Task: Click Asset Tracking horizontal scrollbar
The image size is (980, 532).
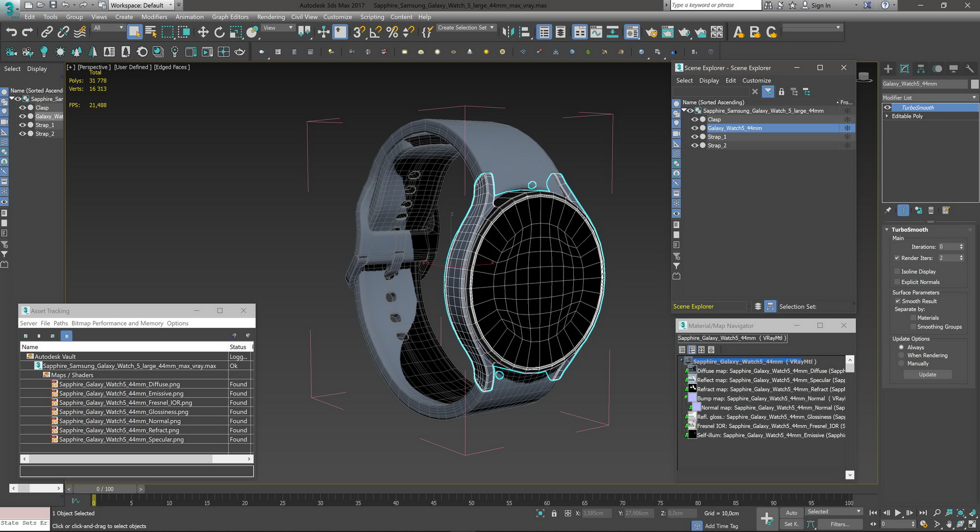Action: click(136, 459)
